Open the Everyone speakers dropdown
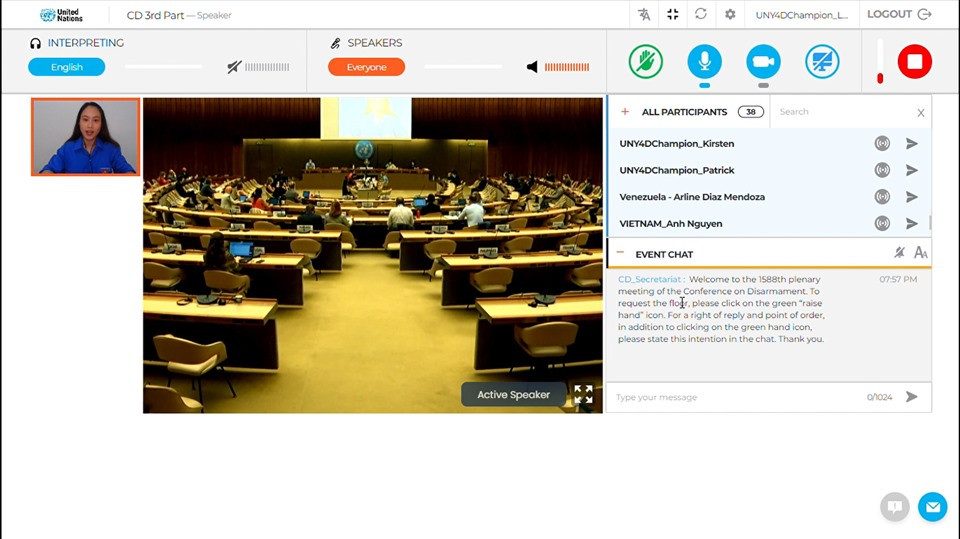Screen dimensions: 960x539 click(366, 67)
